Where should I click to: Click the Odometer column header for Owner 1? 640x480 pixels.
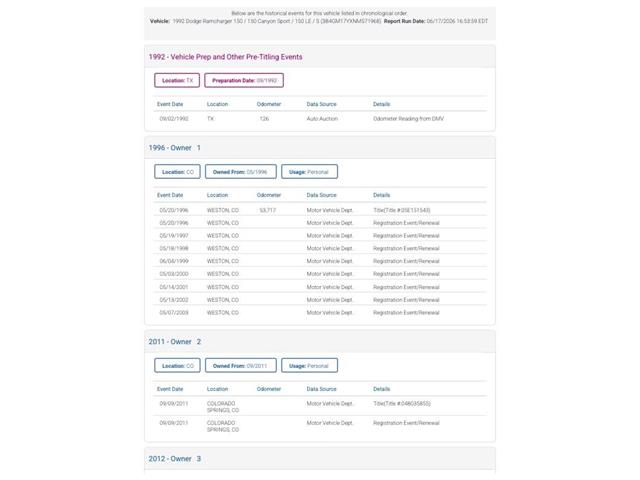click(x=269, y=195)
